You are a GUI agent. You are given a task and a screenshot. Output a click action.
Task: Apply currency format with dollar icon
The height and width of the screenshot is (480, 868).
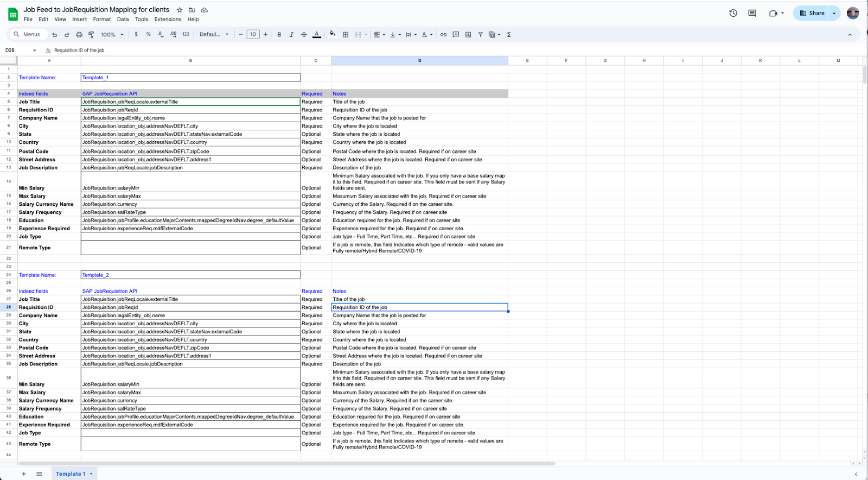pos(136,34)
